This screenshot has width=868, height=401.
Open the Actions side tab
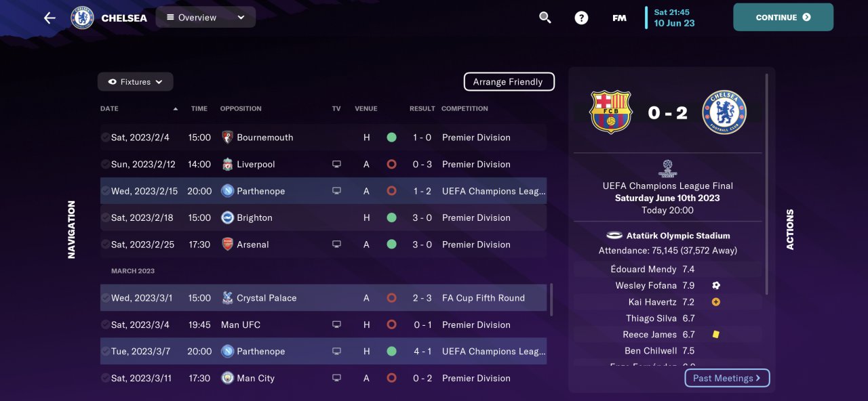click(x=790, y=229)
